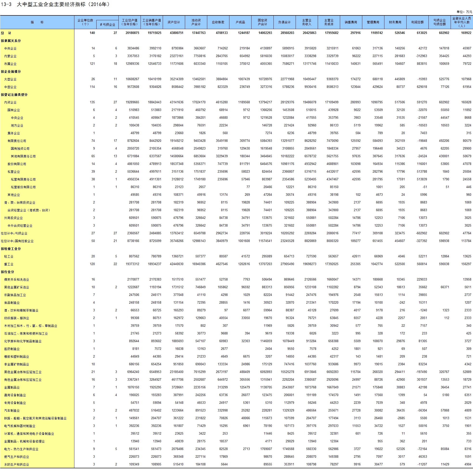
Task: Select the 利润总额 column header
Action: pos(417,22)
